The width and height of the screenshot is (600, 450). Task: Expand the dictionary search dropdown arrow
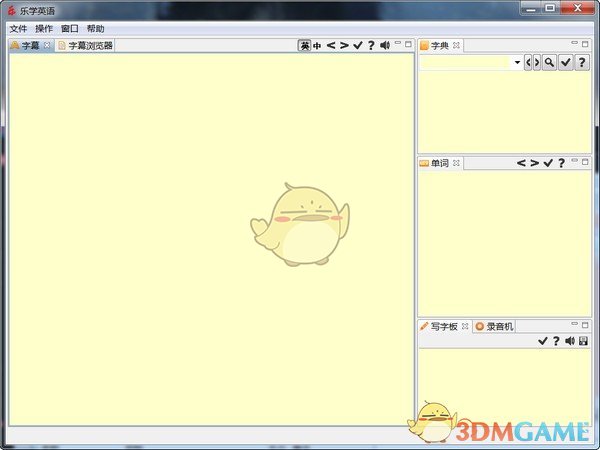click(x=517, y=63)
